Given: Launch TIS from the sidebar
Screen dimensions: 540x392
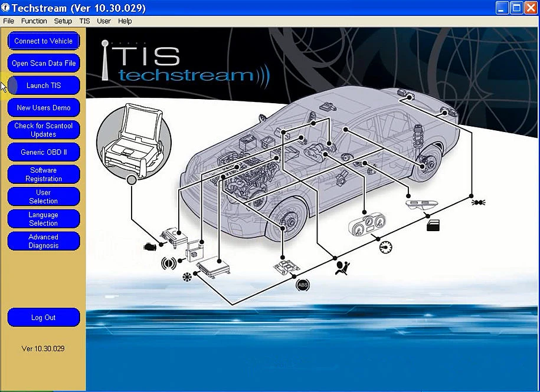Looking at the screenshot, I should [44, 85].
